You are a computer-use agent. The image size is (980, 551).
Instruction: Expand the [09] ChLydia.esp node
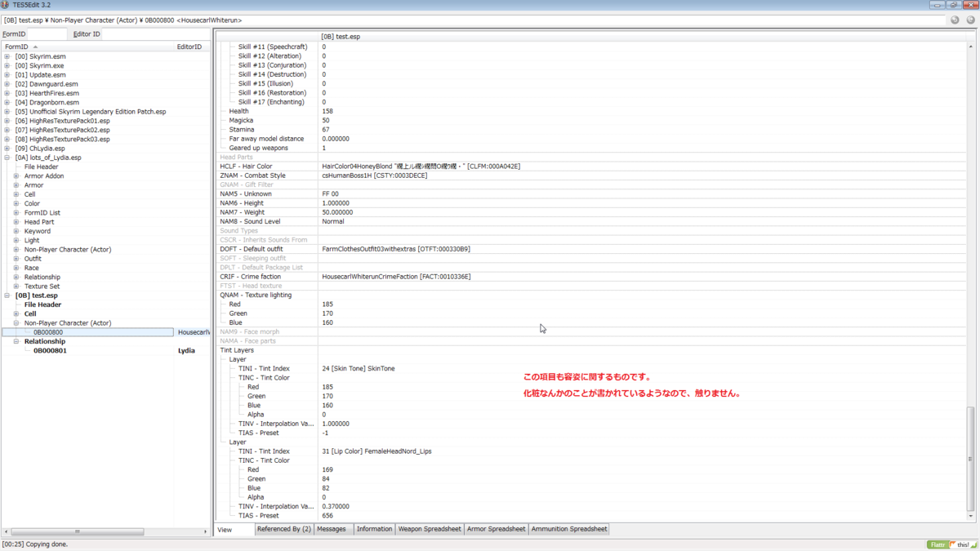click(7, 149)
